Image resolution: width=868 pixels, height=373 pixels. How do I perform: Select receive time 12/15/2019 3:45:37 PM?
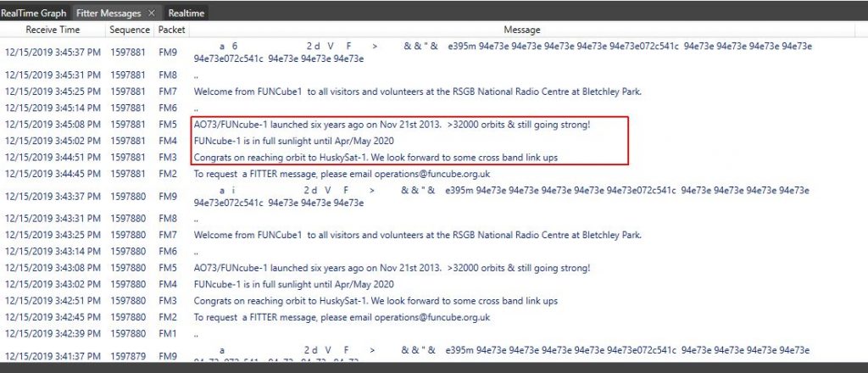pos(53,53)
